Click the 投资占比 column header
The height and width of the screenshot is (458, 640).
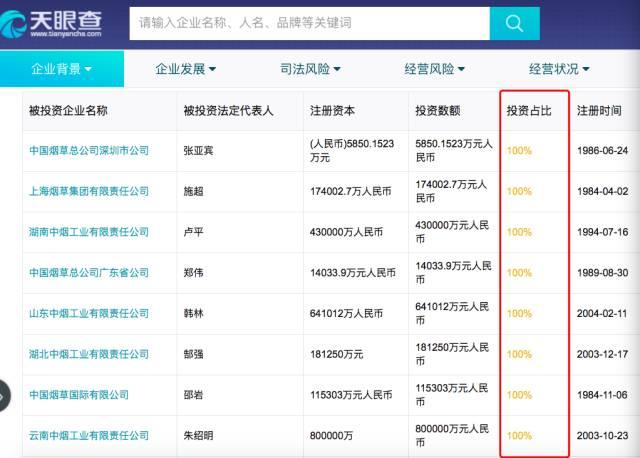tap(527, 110)
